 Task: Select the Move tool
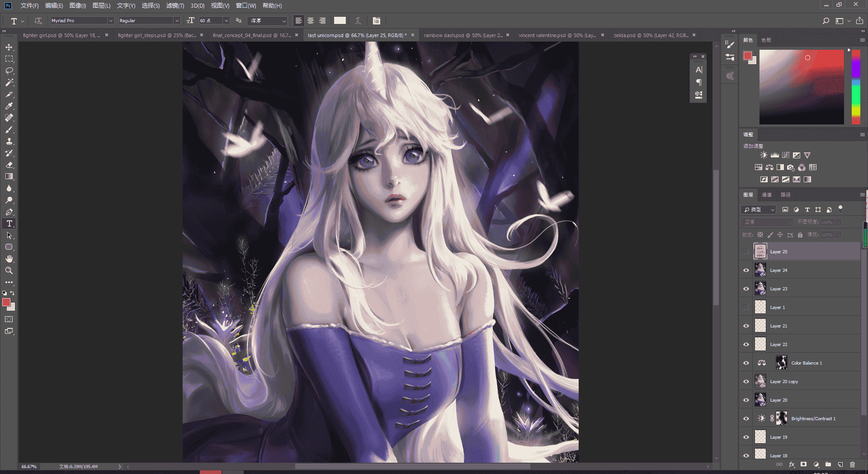point(9,47)
